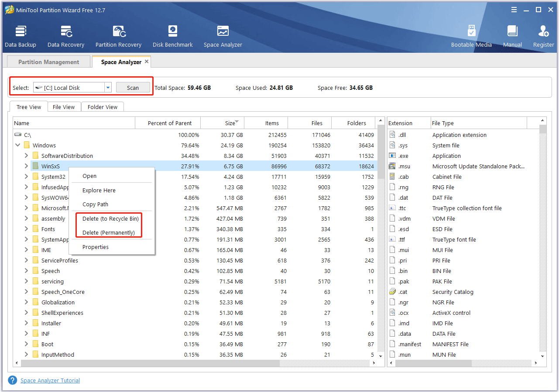Open Properties from the context menu
This screenshot has height=392, width=559.
tap(112, 247)
